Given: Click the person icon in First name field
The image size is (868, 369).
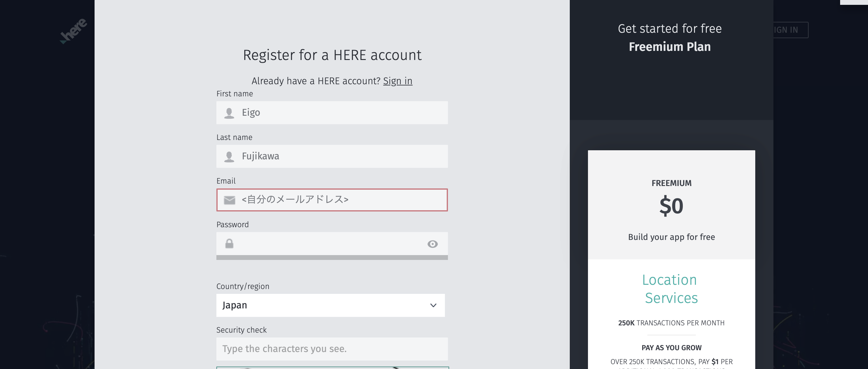Looking at the screenshot, I should point(229,112).
